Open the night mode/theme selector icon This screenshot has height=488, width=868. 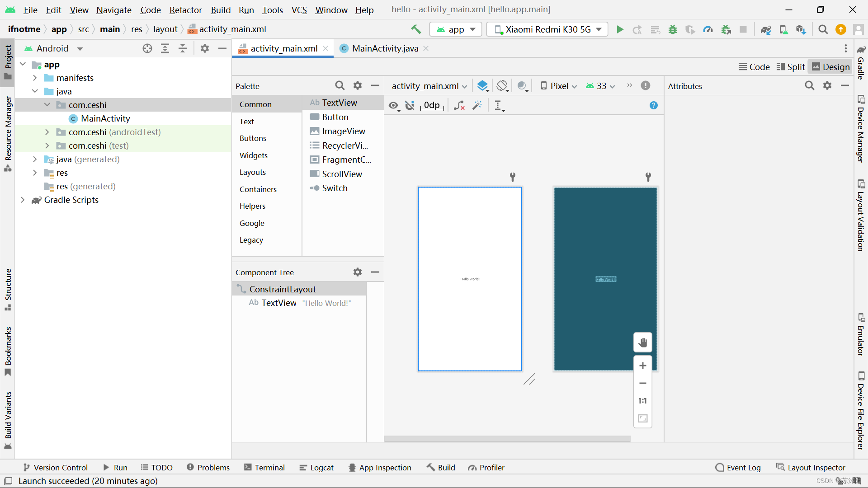point(523,86)
